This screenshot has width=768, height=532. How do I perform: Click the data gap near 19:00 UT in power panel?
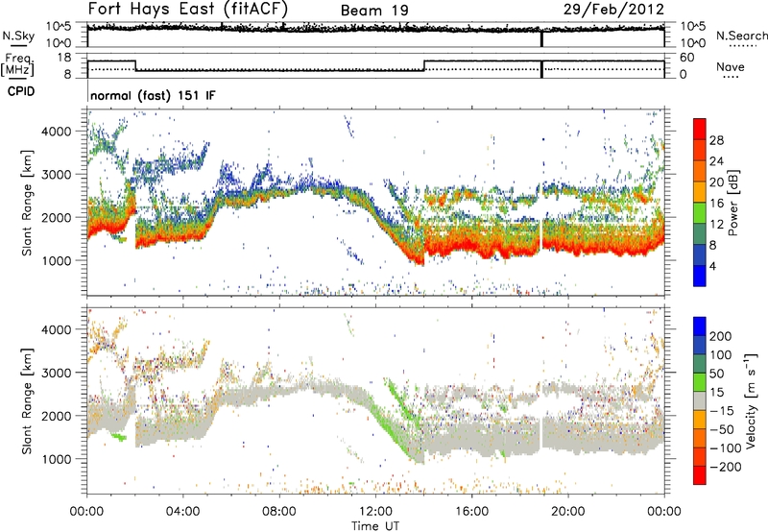tap(541, 236)
